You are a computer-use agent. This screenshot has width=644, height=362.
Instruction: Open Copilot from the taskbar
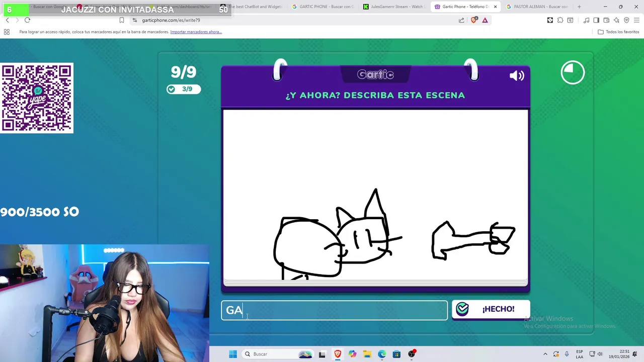[352, 354]
